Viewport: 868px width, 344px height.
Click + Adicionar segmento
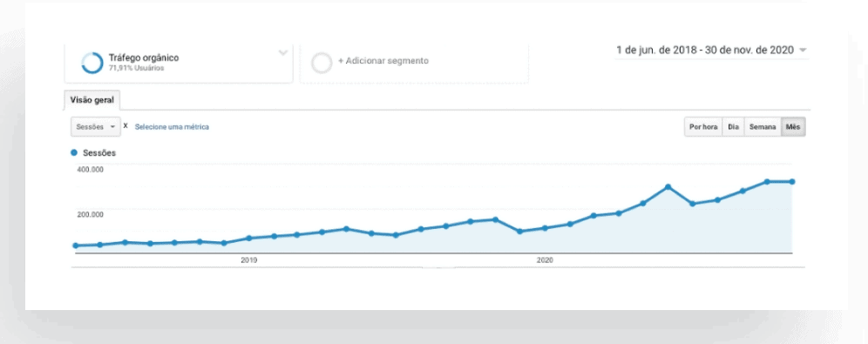[383, 61]
